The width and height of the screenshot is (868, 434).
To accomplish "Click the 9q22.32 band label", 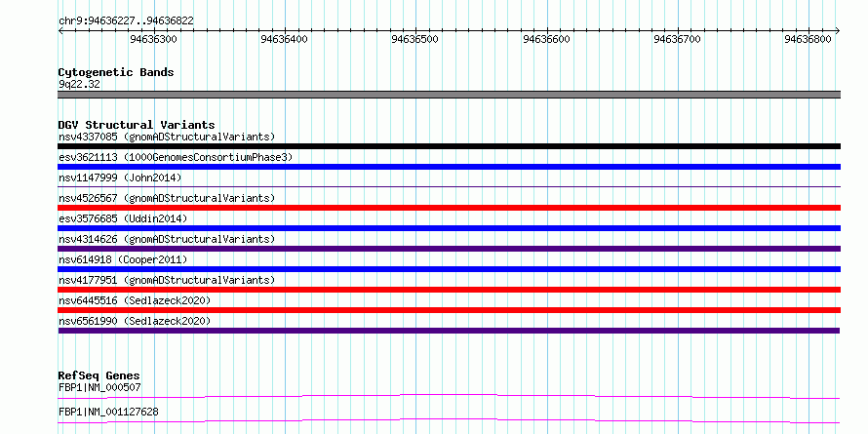I will tap(79, 85).
